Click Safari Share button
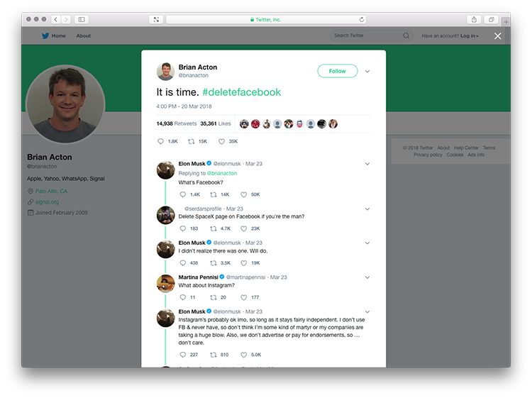The width and height of the screenshot is (532, 398). (x=474, y=19)
